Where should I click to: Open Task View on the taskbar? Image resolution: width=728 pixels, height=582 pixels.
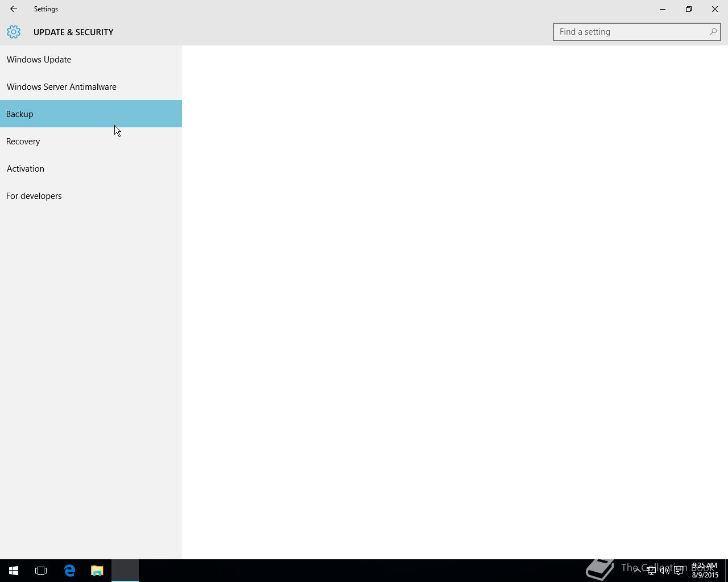pyautogui.click(x=41, y=571)
